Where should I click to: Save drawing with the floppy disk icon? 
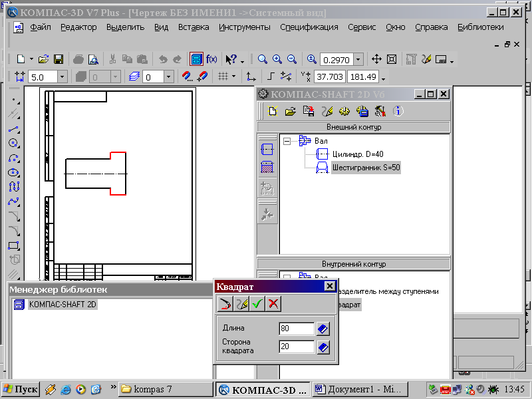point(59,59)
